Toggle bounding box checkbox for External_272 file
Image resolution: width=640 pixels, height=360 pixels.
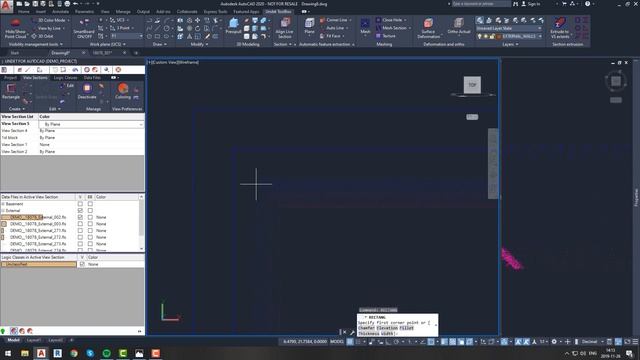tap(90, 237)
